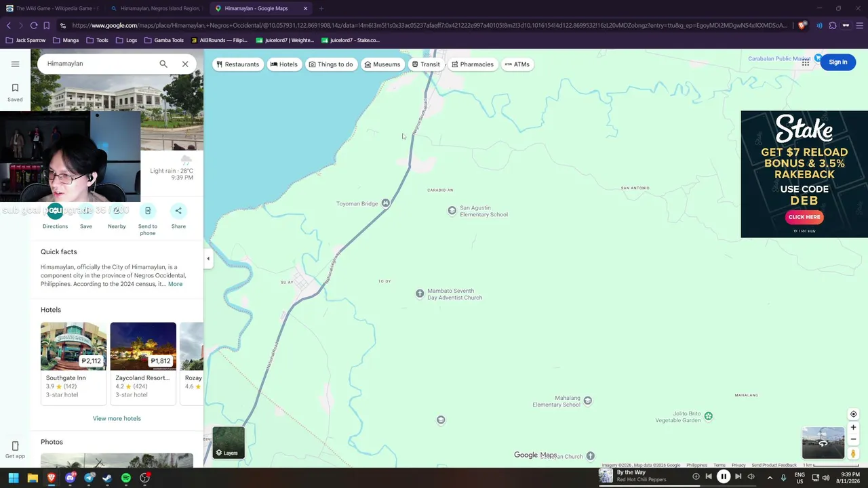Open Zaycoland Resort hotel card
Viewport: 868px width, 488px height.
click(143, 363)
